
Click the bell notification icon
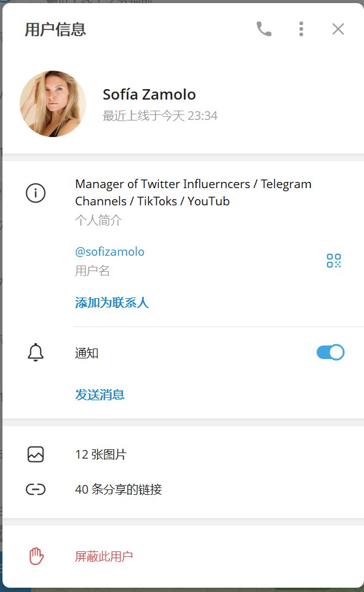(x=36, y=352)
